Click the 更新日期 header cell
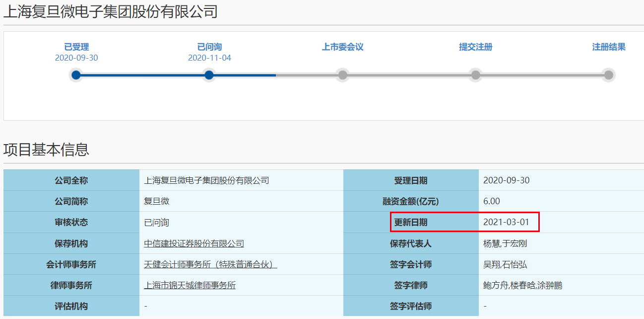The image size is (644, 319). [x=411, y=222]
